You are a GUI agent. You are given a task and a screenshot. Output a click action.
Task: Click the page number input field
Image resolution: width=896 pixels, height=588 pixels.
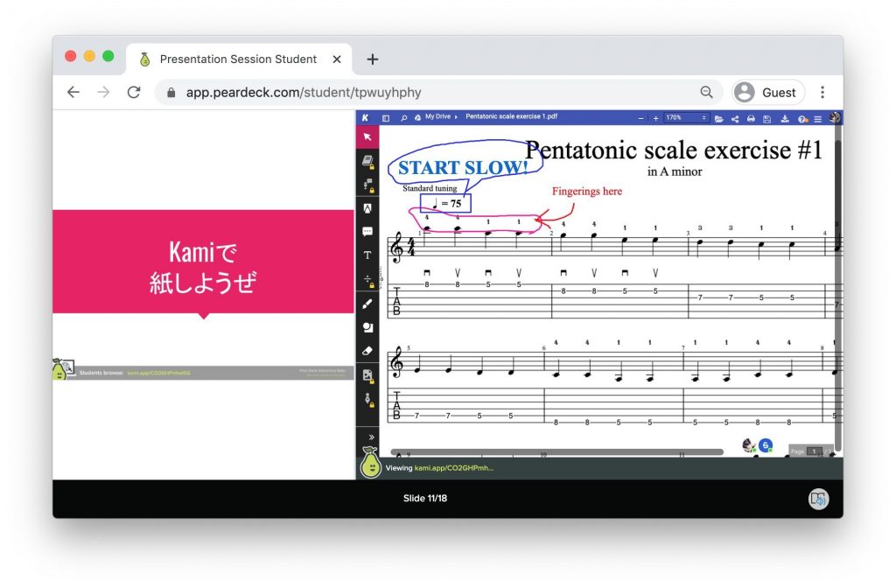click(813, 451)
